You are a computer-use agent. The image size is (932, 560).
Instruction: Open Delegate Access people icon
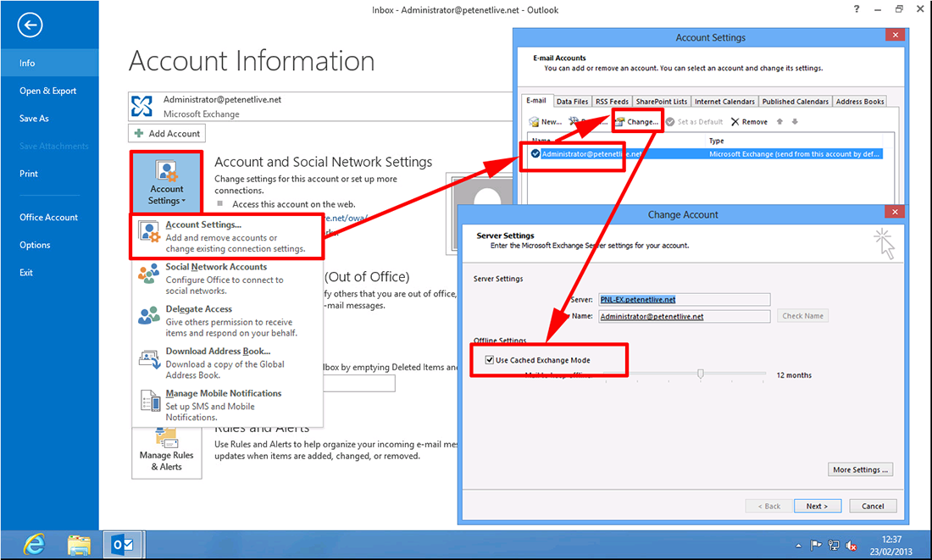tap(148, 315)
